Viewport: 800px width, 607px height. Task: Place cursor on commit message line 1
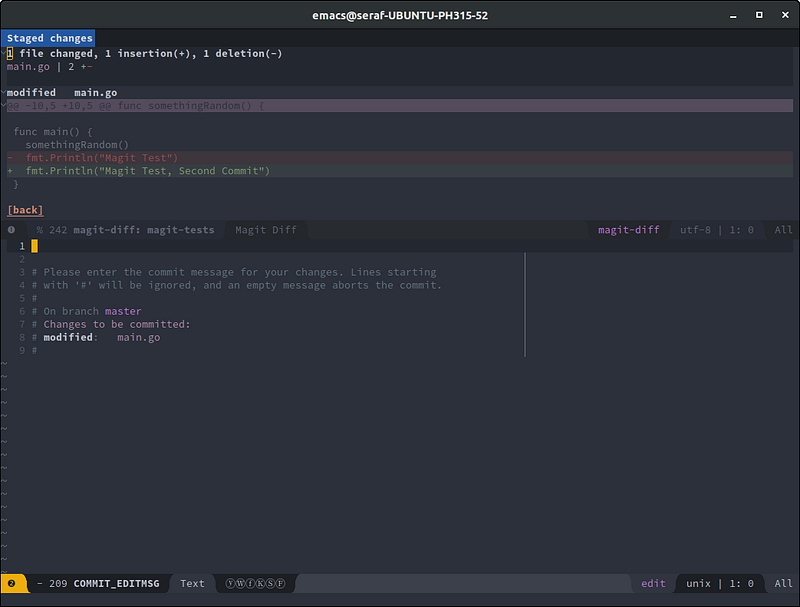coord(34,246)
